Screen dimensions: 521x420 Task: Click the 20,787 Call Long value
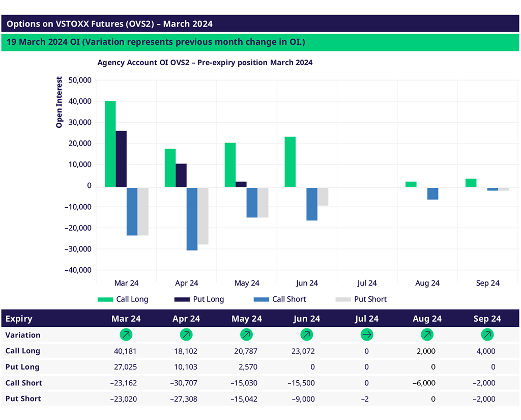(x=246, y=351)
